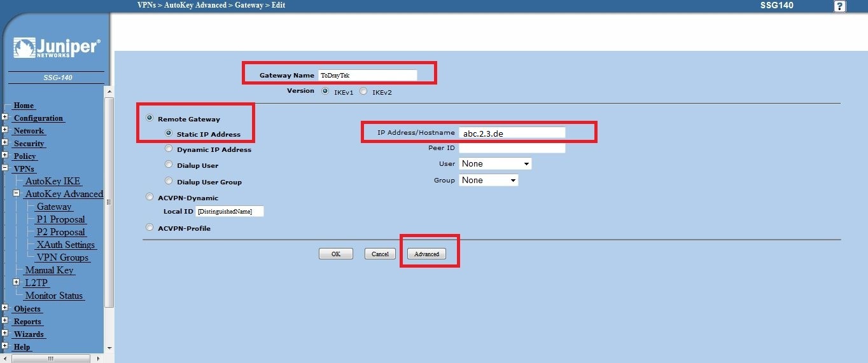Click the Gateway Name text field
Image resolution: width=868 pixels, height=363 pixels.
coord(367,75)
